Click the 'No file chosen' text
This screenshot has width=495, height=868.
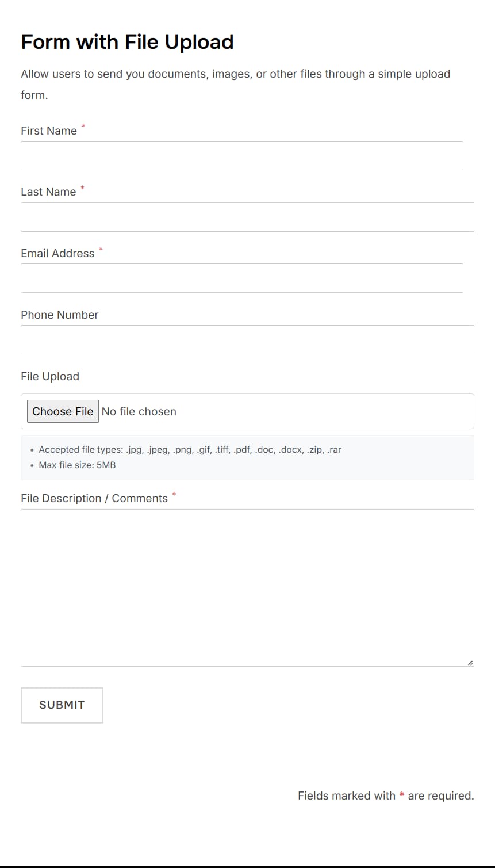139,411
